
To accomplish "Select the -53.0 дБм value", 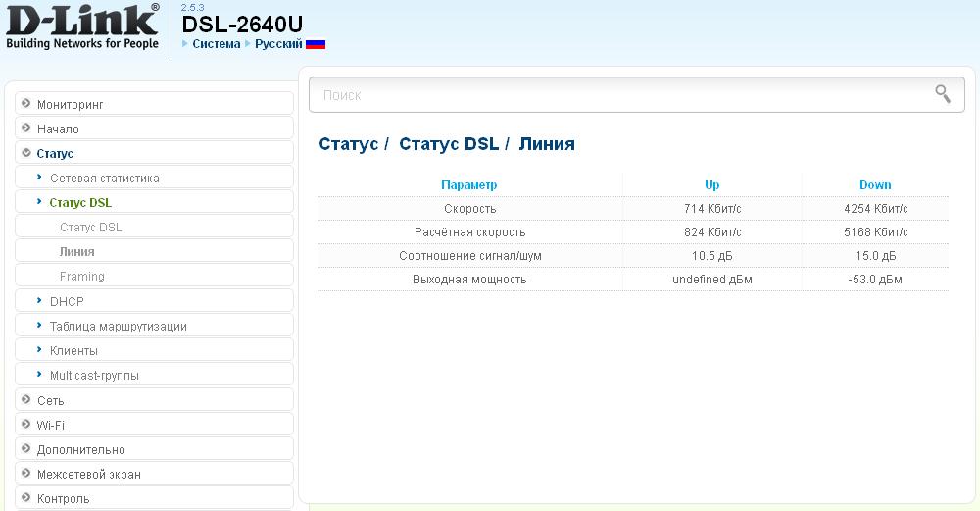I will [x=875, y=280].
